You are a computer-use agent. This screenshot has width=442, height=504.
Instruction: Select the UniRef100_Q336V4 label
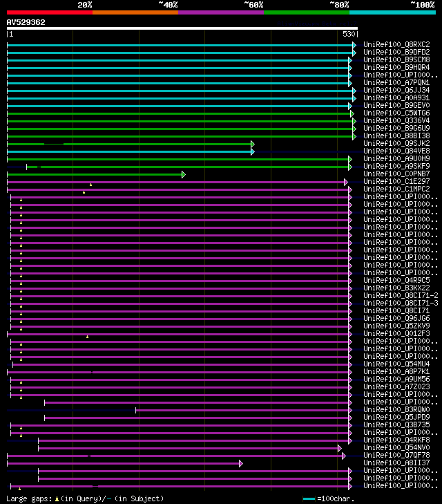(396, 120)
